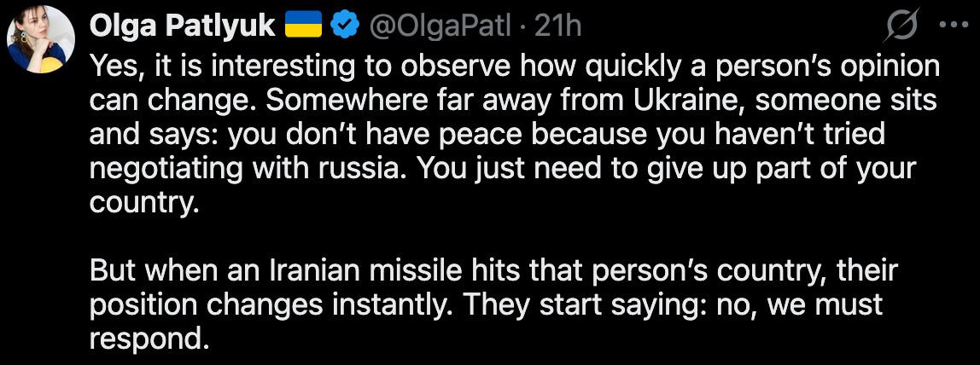Click the final word 'respond.'
Screen dimensions: 980x365
coord(149,337)
